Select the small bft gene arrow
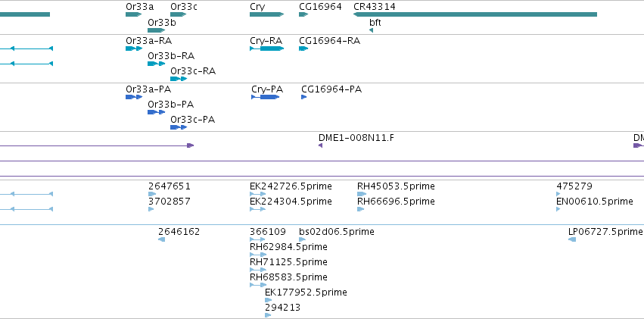 [x=371, y=30]
